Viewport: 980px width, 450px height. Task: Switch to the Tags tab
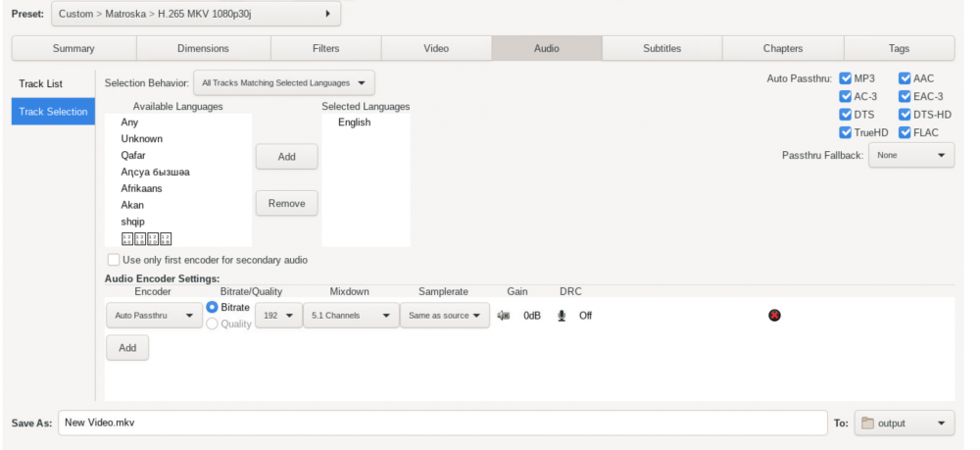(899, 48)
